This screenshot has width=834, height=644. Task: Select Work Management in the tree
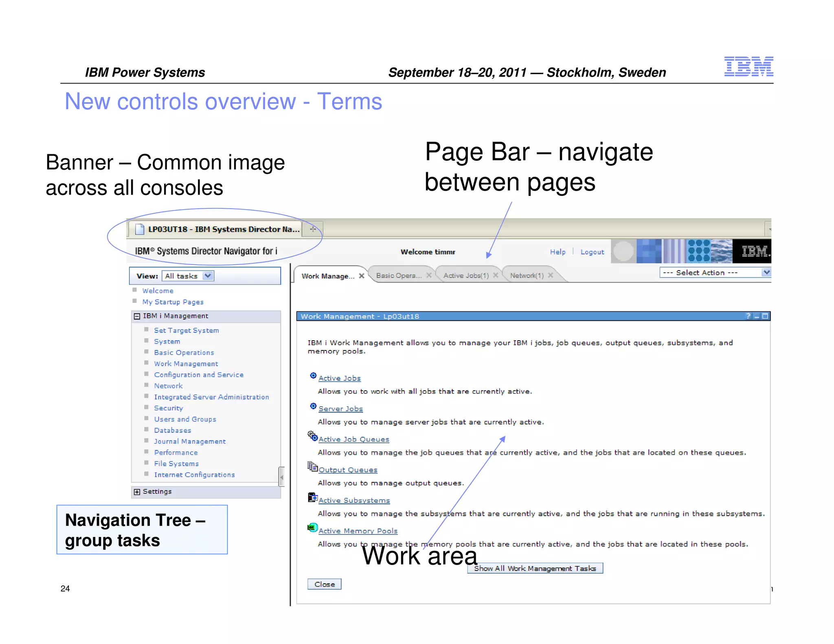(x=186, y=364)
